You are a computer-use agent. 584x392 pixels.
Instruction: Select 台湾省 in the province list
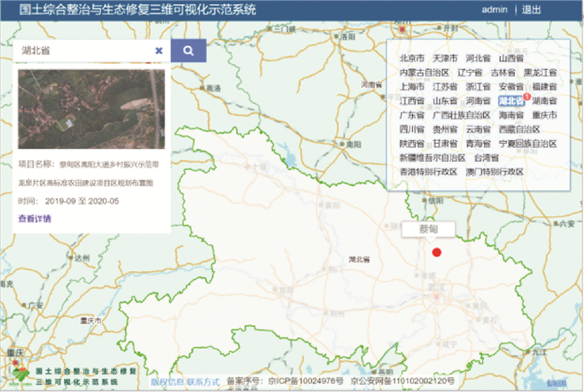pos(486,158)
